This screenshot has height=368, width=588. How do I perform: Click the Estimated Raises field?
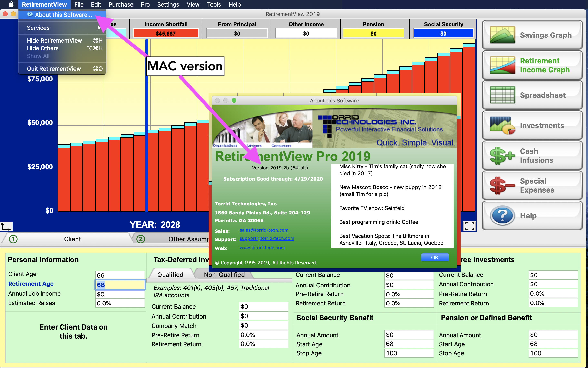click(x=120, y=303)
